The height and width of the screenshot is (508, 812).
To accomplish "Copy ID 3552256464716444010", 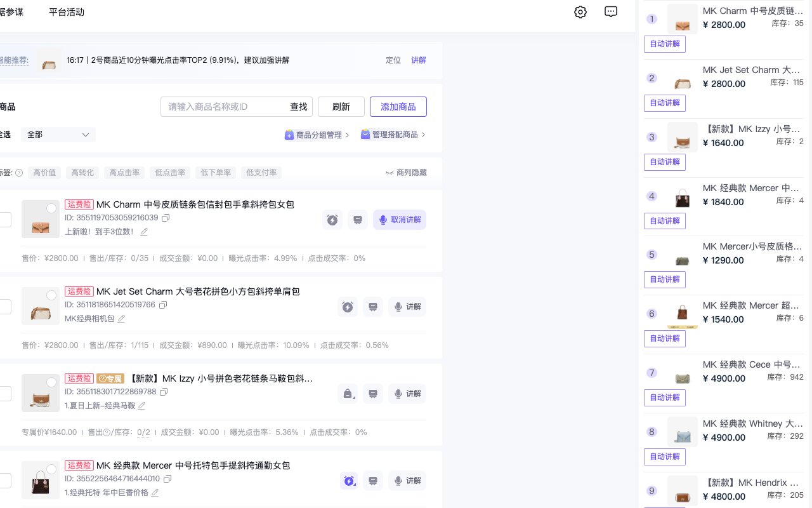I will point(167,479).
